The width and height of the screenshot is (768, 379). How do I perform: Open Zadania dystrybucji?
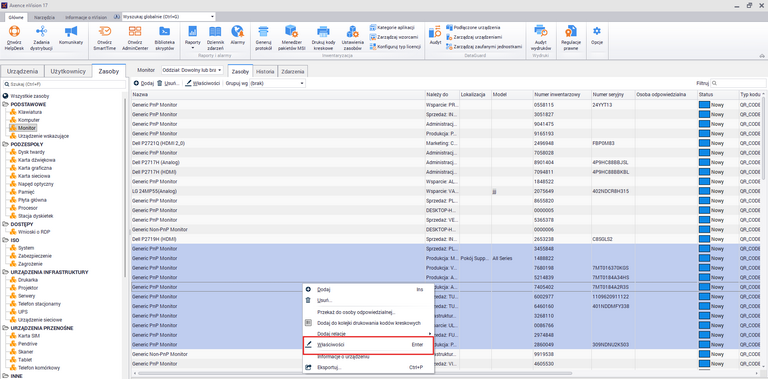41,38
